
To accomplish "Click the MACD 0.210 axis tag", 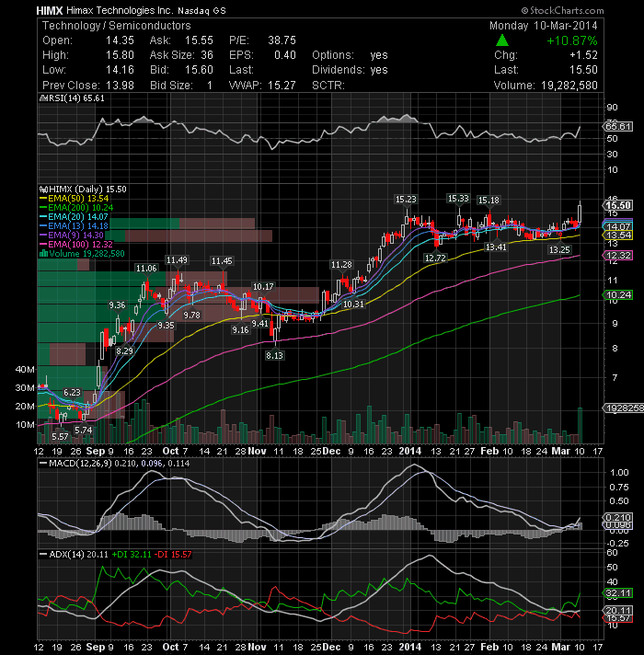I will [x=618, y=518].
